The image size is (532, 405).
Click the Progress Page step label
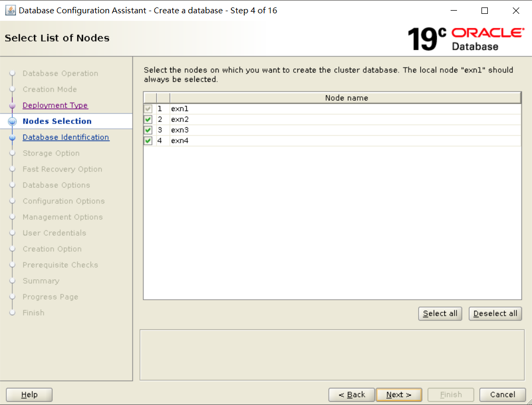(51, 297)
